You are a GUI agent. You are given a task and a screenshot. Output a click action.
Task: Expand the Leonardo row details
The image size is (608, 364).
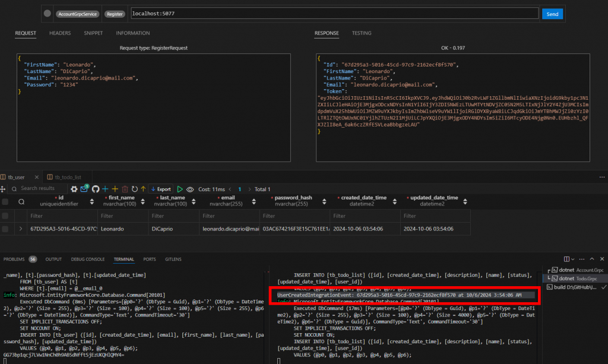tap(21, 229)
